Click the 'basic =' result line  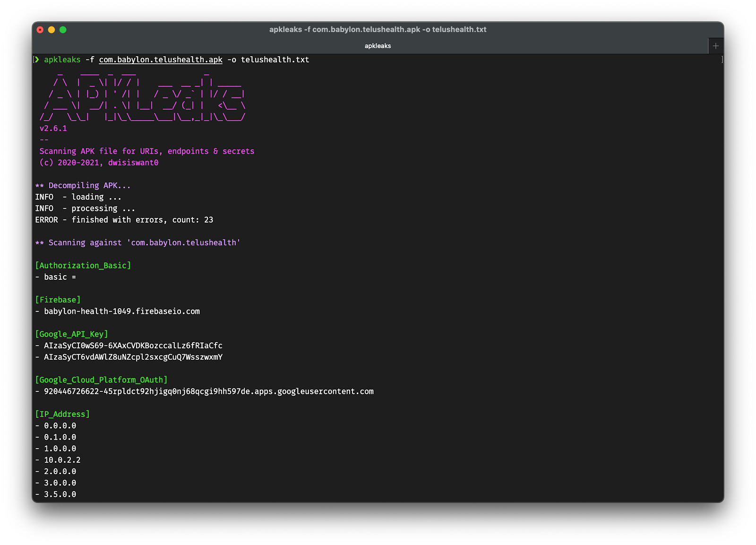tap(56, 277)
